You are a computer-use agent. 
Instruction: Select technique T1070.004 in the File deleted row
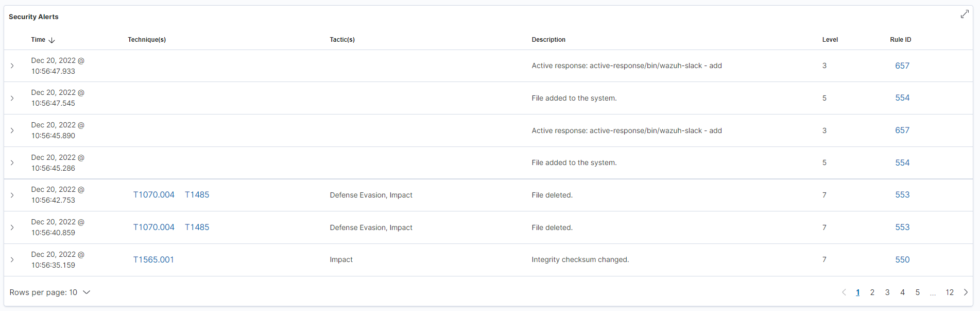[153, 195]
